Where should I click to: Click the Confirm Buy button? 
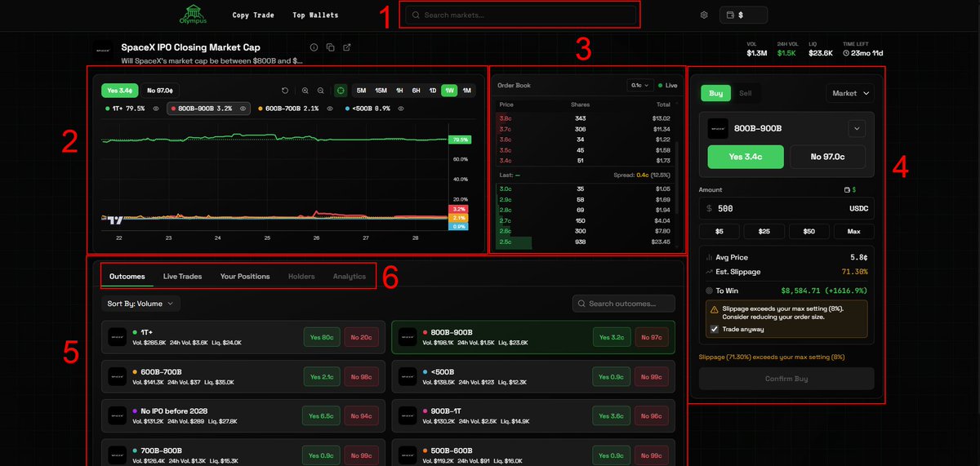tap(786, 378)
